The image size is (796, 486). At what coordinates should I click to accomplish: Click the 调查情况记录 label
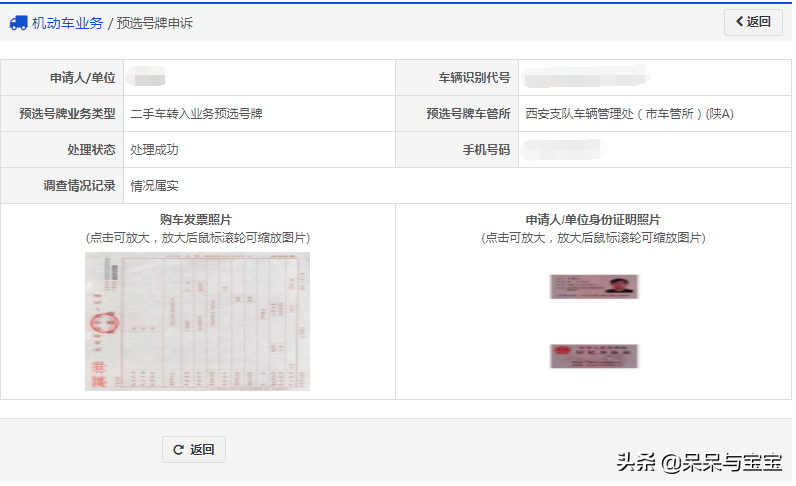click(x=79, y=186)
